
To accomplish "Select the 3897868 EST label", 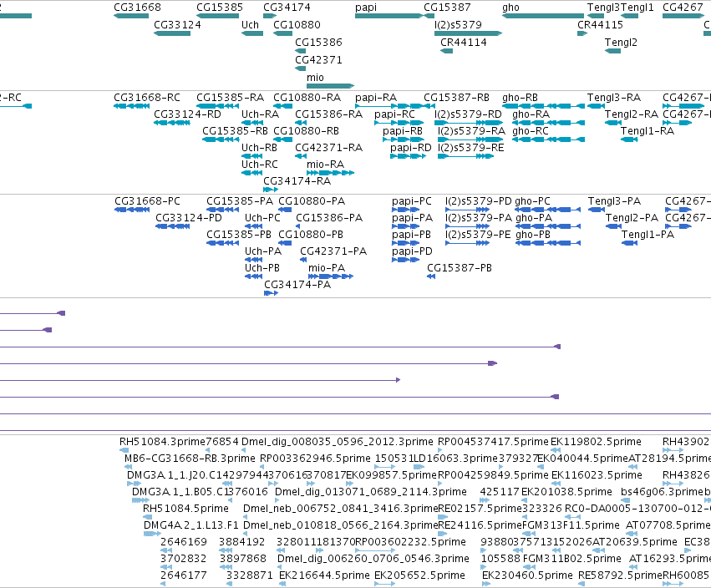I will (242, 559).
